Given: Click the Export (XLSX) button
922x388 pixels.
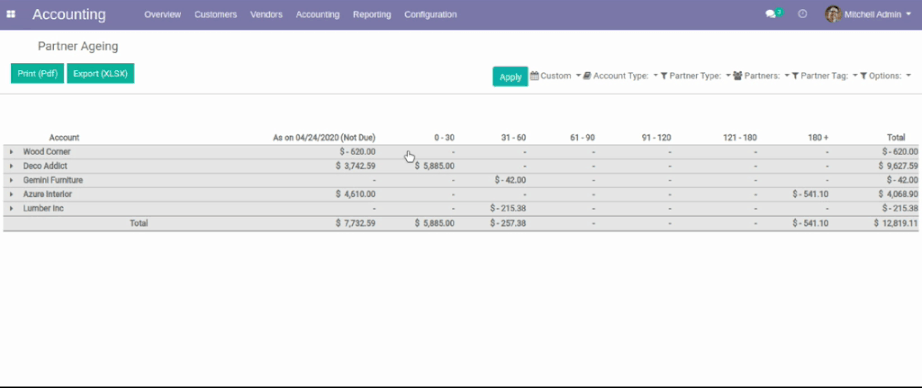Looking at the screenshot, I should [x=101, y=73].
